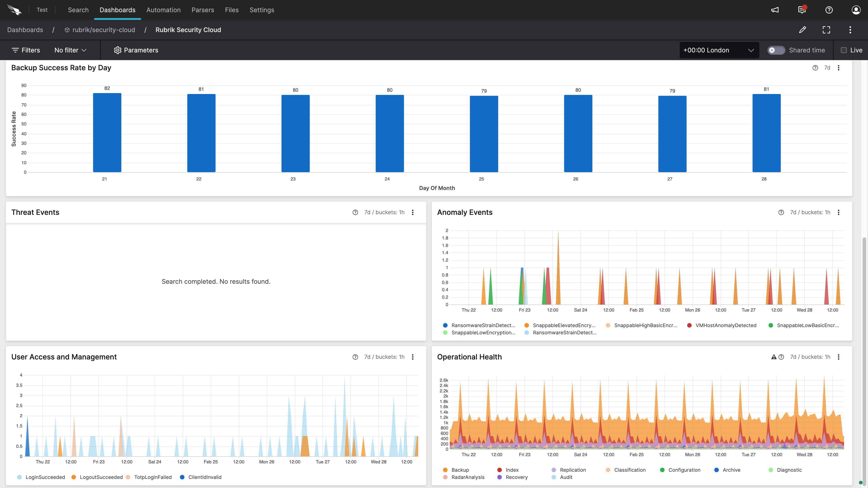Open the user account profile icon

coord(856,10)
